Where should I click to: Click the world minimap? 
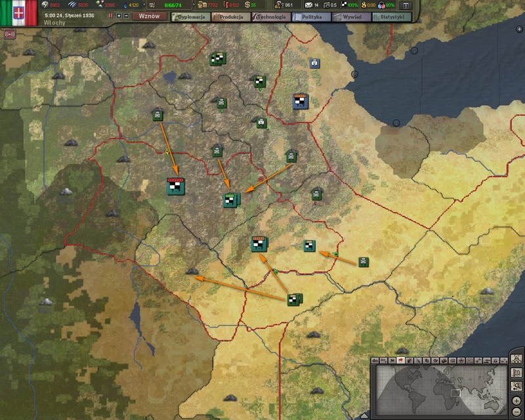[441, 390]
